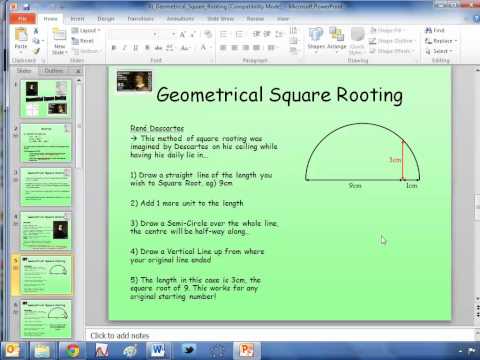Convert text to SmartArt icon
The width and height of the screenshot is (480, 360).
tap(293, 51)
